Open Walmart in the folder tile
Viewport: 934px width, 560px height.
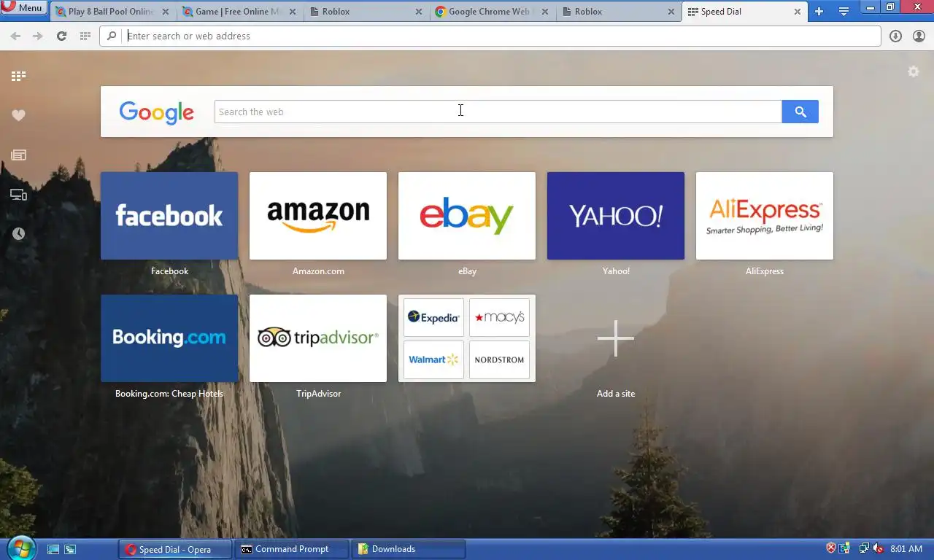433,359
